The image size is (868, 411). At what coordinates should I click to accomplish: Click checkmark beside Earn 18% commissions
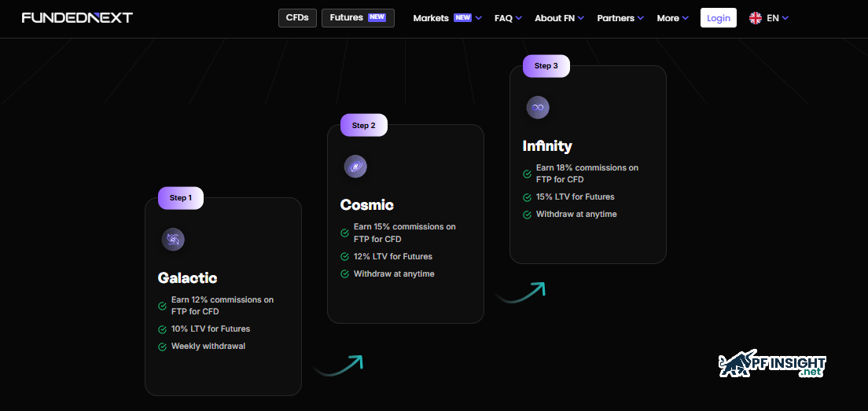pyautogui.click(x=528, y=174)
